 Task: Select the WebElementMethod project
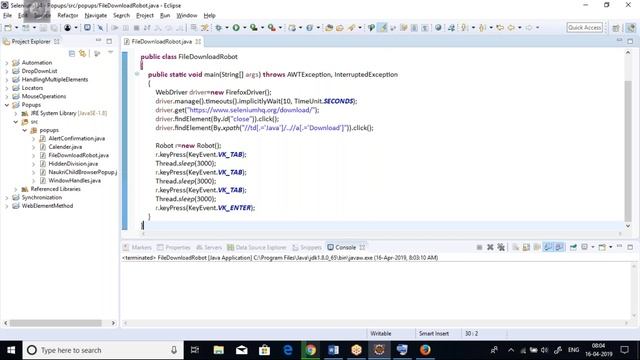point(47,206)
